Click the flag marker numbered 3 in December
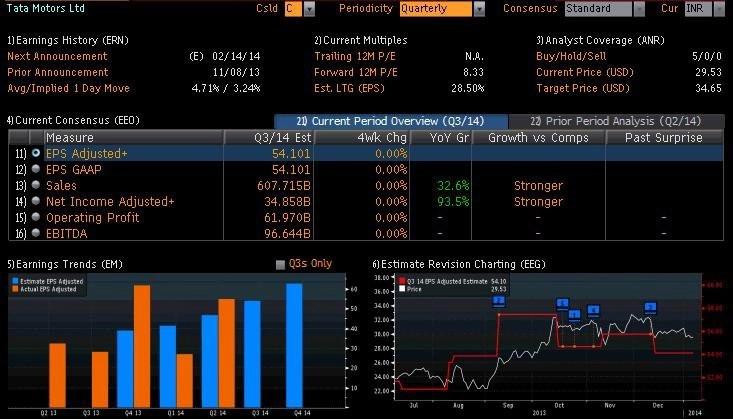This screenshot has width=733, height=419. point(650,308)
